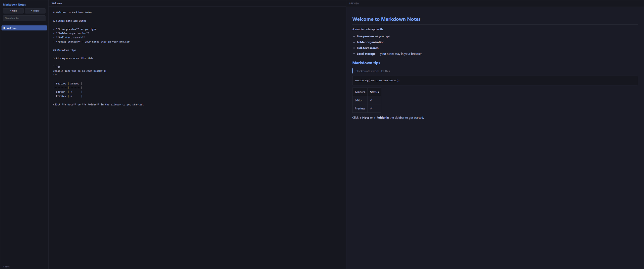This screenshot has width=644, height=269.
Task: Click editor line starting 'Click **+ Note**'
Action: pos(98,104)
